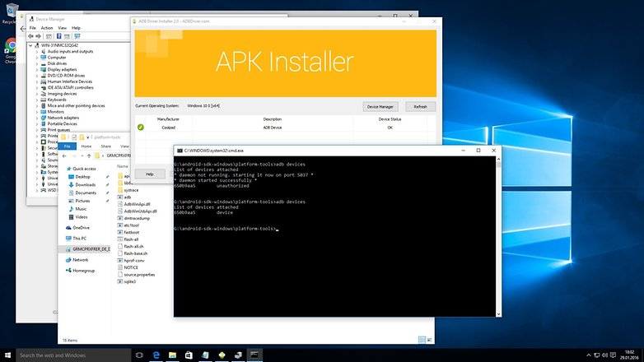Click the Refresh button in ADB installer
Image resolution: width=644 pixels, height=362 pixels.
[x=420, y=107]
